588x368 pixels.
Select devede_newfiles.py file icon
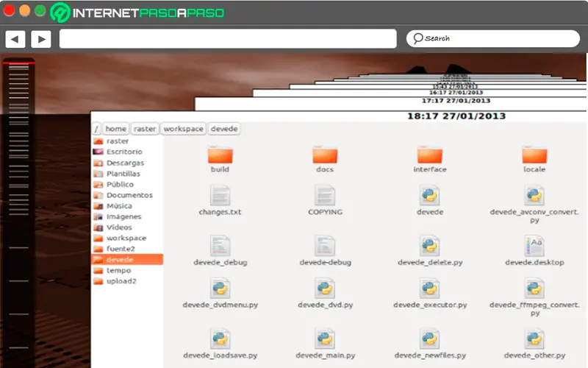pyautogui.click(x=430, y=339)
